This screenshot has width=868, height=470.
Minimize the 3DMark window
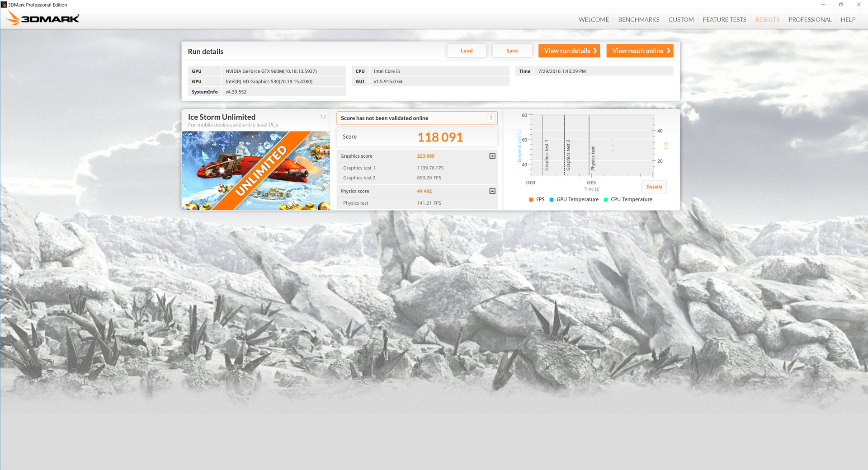[823, 5]
